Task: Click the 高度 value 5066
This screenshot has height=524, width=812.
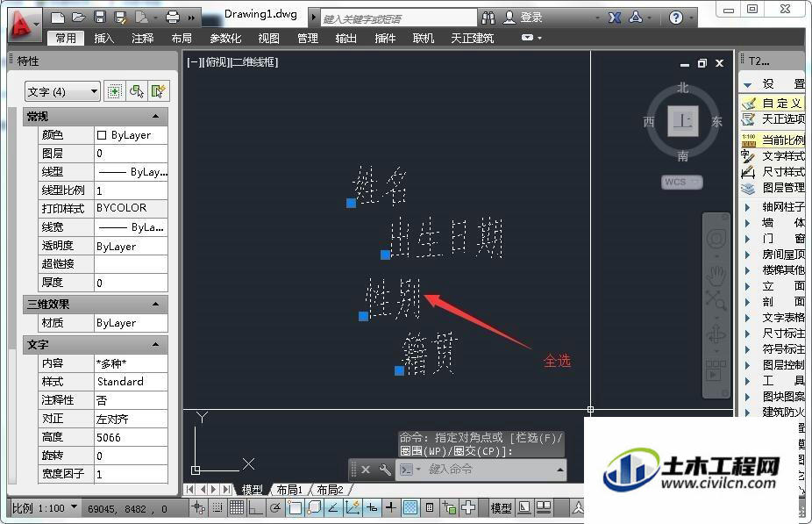Action: click(x=131, y=437)
